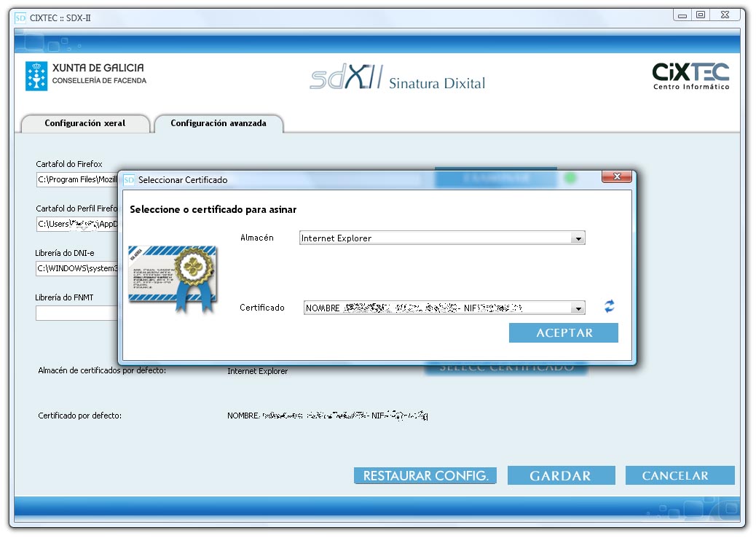The width and height of the screenshot is (756, 538).
Task: Refresh the certificate list with blue arrows icon
Action: pyautogui.click(x=610, y=306)
